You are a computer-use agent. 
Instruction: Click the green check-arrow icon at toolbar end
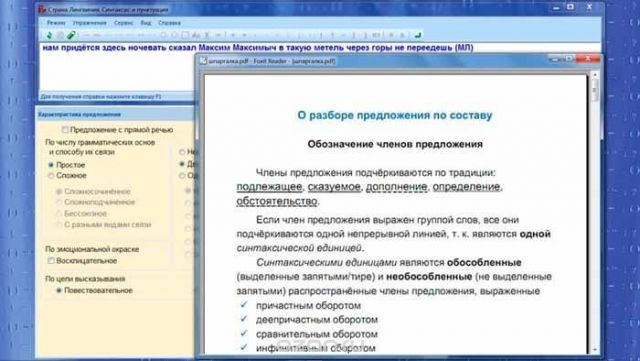418,36
